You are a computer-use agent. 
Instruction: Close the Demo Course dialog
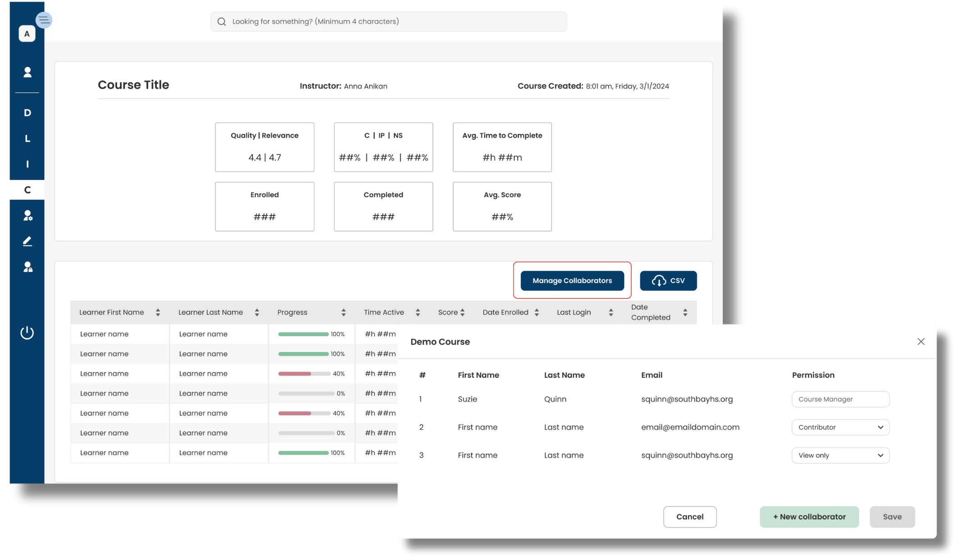(920, 342)
